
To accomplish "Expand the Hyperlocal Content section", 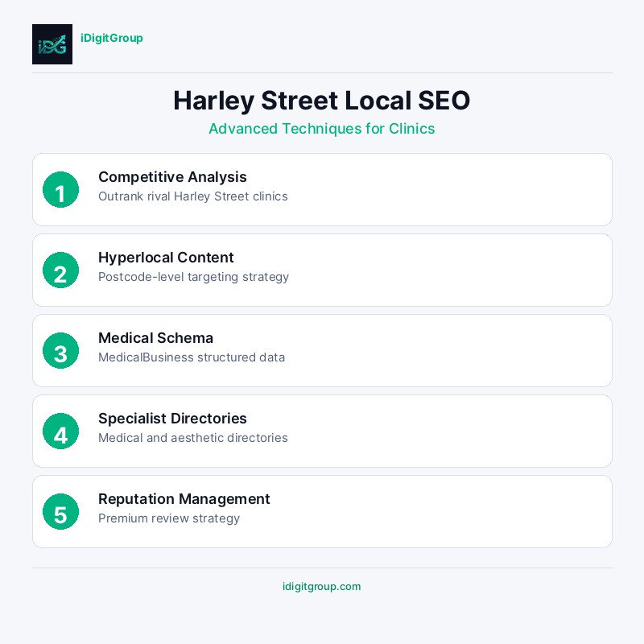I will [x=322, y=270].
